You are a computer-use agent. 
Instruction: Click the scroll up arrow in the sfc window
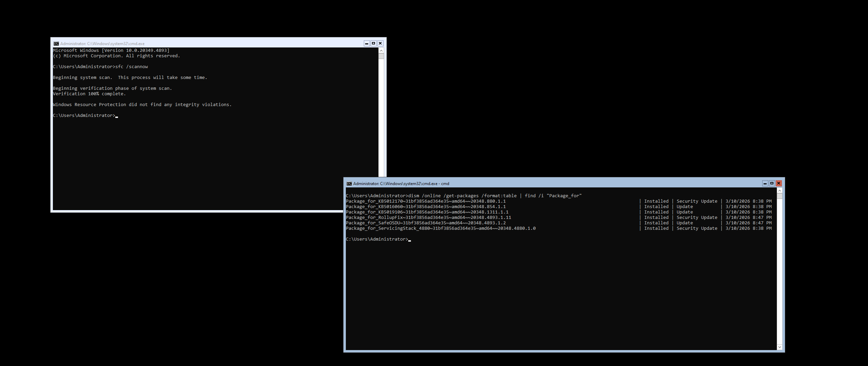pos(381,50)
